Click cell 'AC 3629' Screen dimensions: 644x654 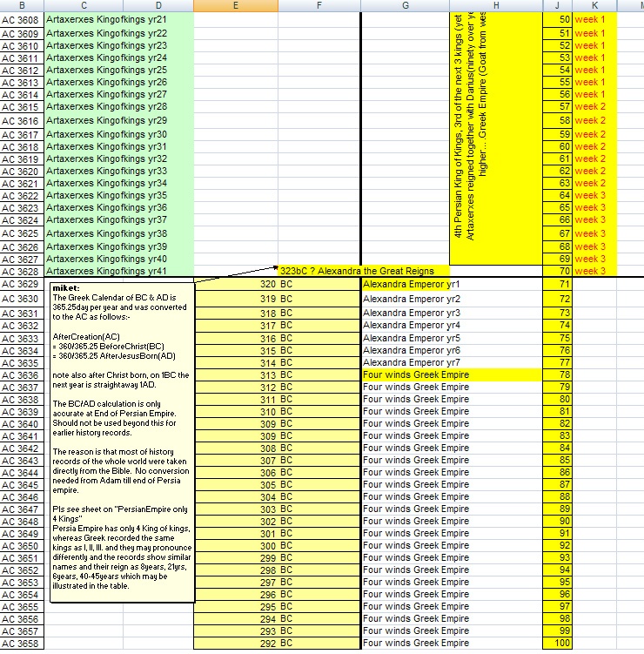point(22,285)
